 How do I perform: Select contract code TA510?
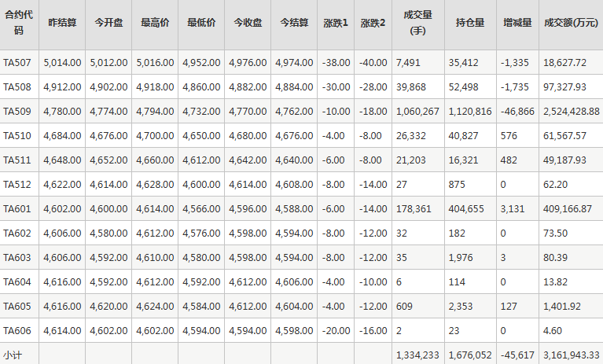[17, 136]
